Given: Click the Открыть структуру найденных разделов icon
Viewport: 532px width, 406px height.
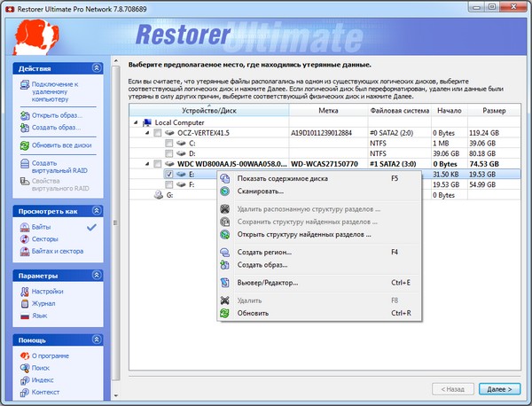Looking at the screenshot, I should coord(224,234).
